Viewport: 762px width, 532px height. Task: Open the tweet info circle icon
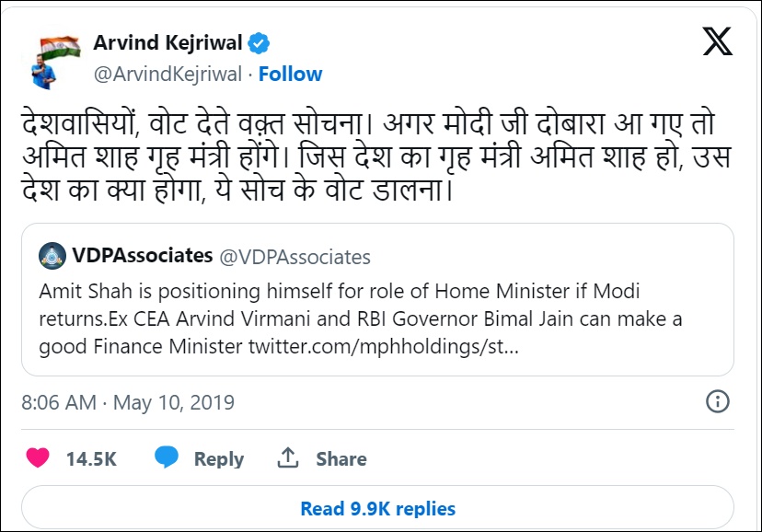point(717,401)
